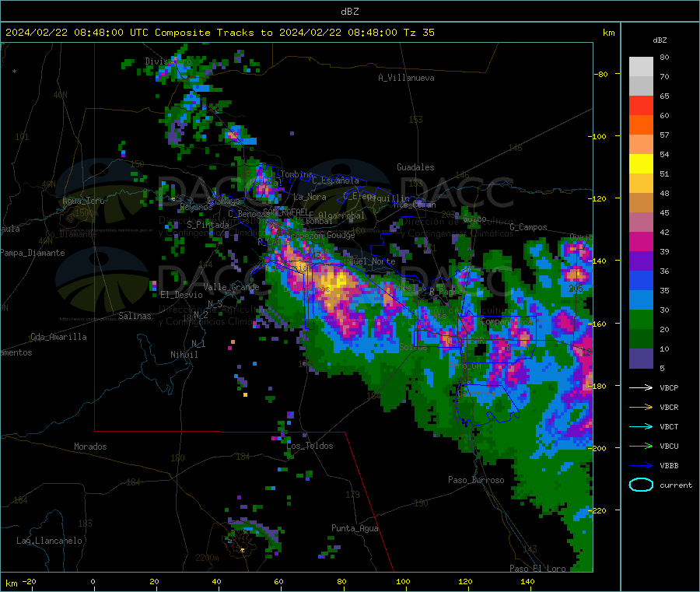Click the cyan 'current' ellipse legend icon
The height and width of the screenshot is (592, 700).
[x=641, y=485]
